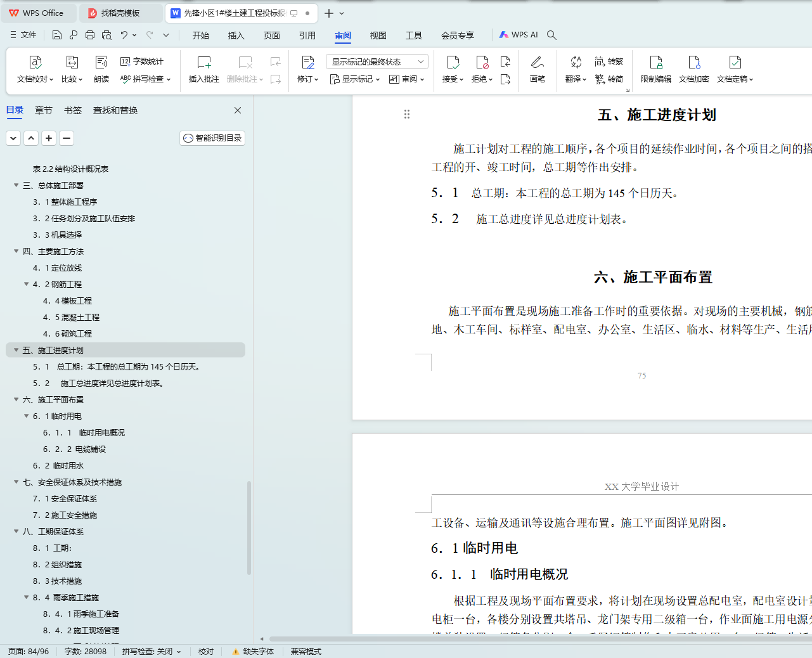The image size is (812, 658).
Task: Save the document with the save icon
Action: (x=57, y=35)
